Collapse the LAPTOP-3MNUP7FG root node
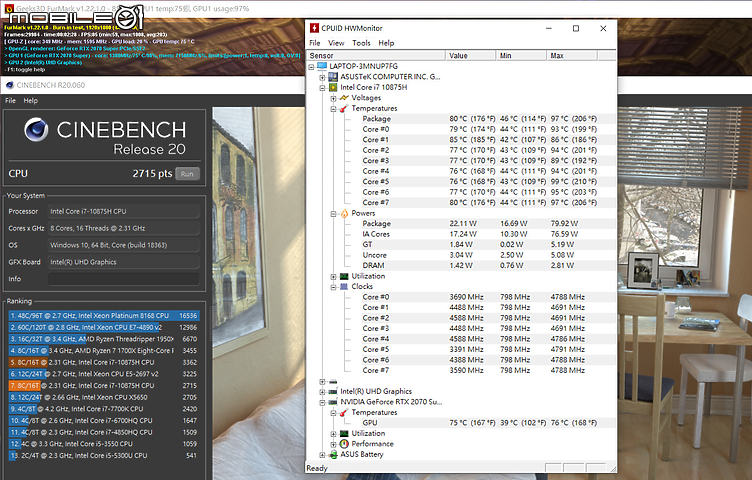The image size is (752, 480). click(311, 67)
